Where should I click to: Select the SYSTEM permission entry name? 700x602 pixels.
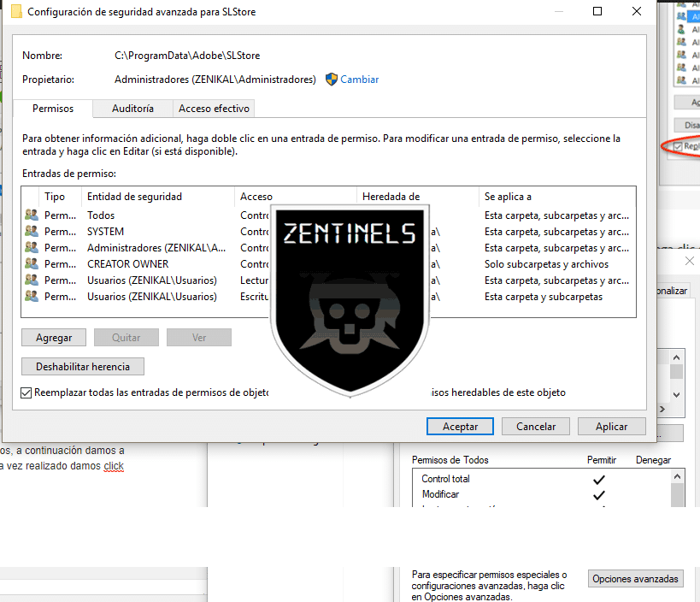pos(105,232)
